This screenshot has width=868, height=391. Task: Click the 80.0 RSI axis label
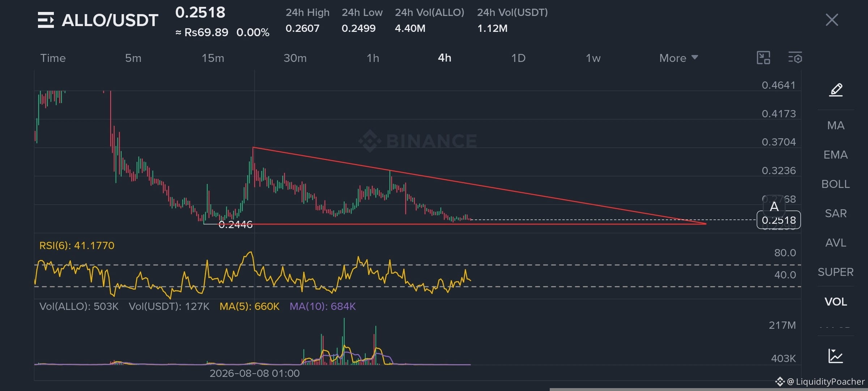(785, 253)
